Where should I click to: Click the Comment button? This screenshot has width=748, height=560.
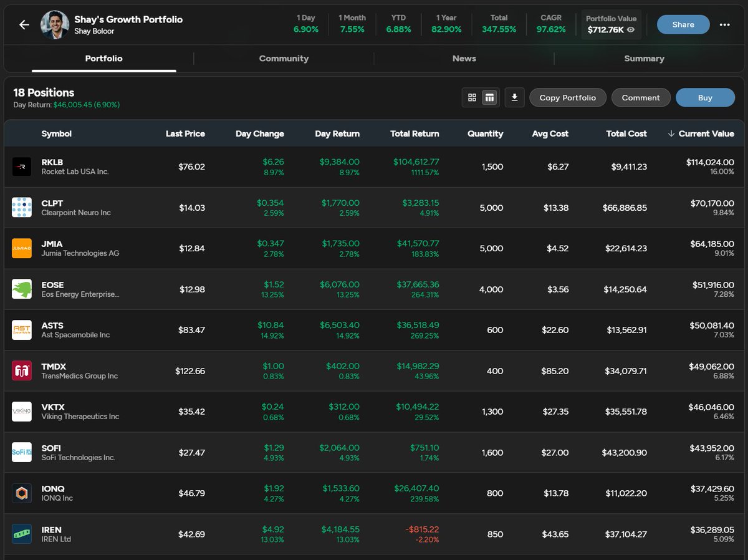point(641,97)
